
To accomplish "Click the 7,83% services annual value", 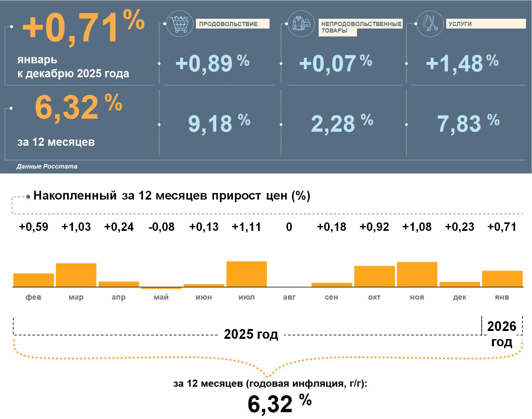I will (468, 123).
